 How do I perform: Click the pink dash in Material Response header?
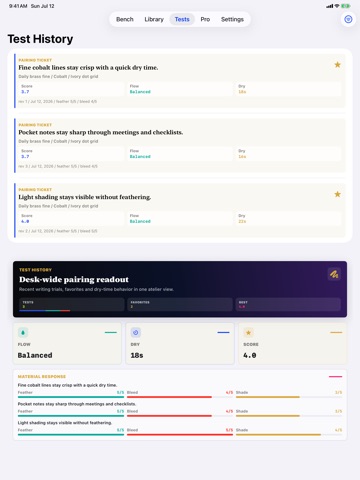(335, 377)
